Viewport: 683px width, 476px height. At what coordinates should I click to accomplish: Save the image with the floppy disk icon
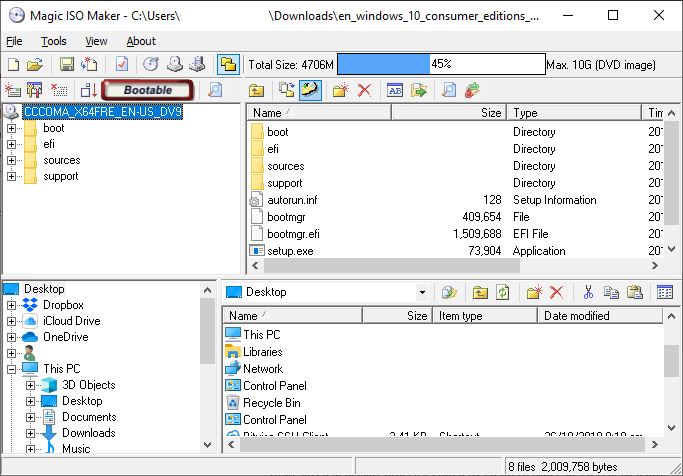point(67,65)
